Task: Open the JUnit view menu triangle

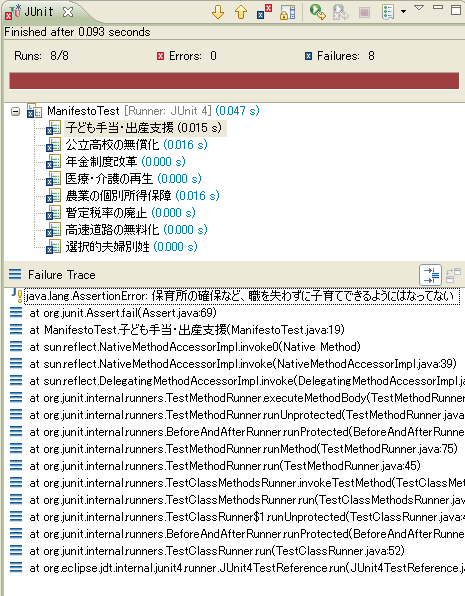Action: [x=419, y=8]
